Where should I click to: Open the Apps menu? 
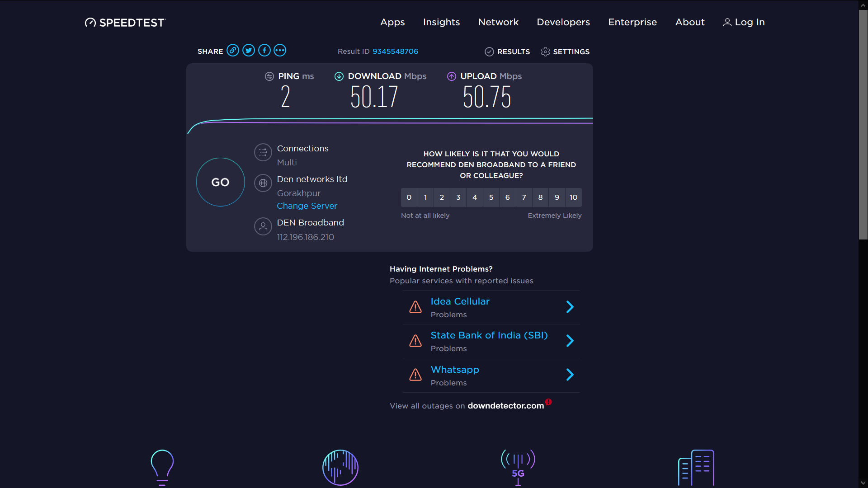(x=392, y=22)
